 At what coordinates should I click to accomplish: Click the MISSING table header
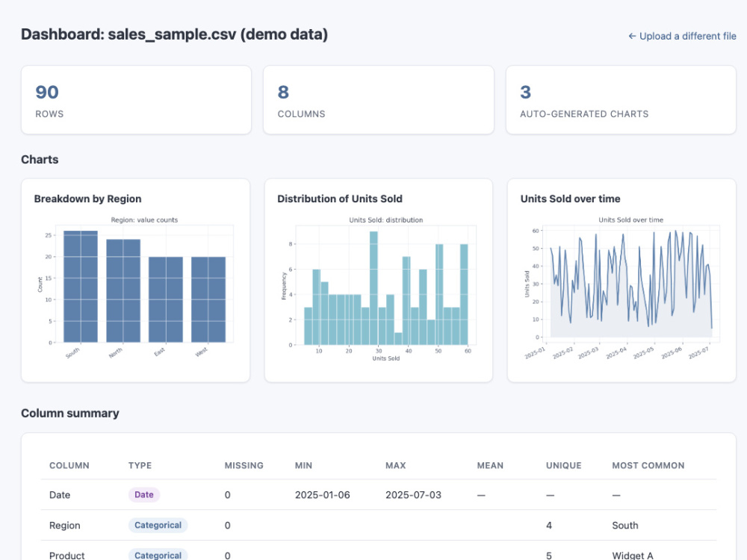(244, 466)
